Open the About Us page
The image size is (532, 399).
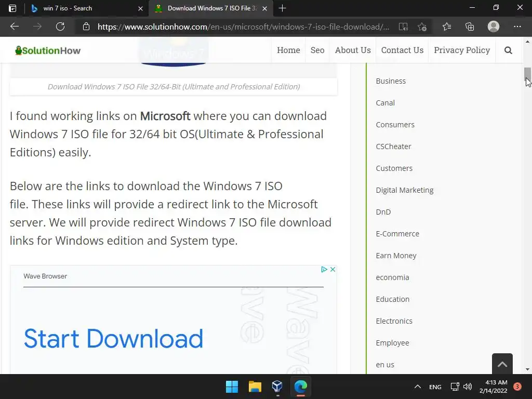point(353,50)
